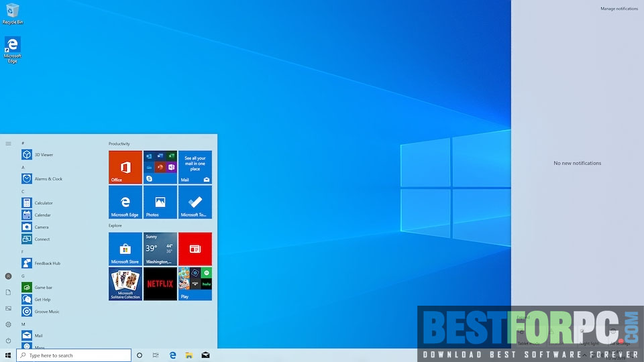644x362 pixels.
Task: Click the Type here to search box
Action: point(74,355)
